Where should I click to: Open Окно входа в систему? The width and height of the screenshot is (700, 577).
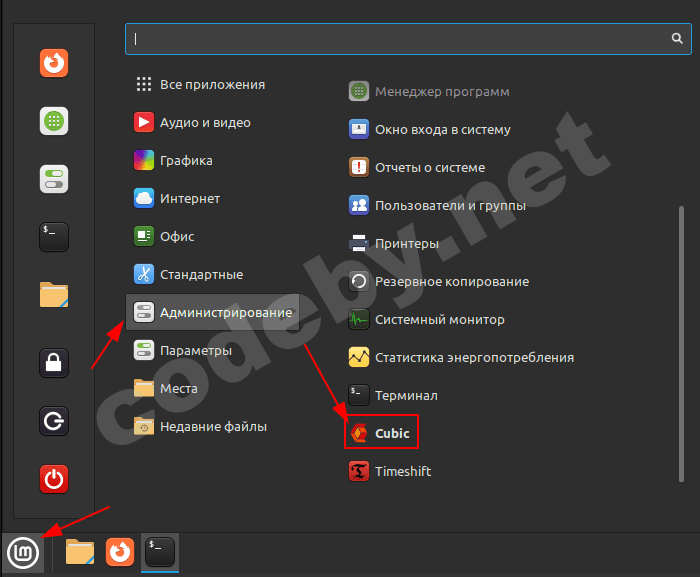(429, 129)
